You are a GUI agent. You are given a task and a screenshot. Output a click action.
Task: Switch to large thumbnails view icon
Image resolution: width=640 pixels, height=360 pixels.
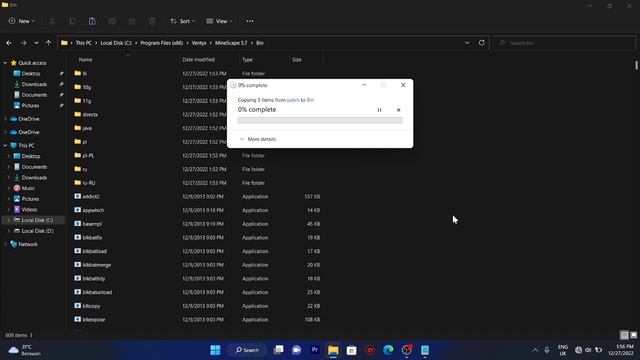click(633, 335)
